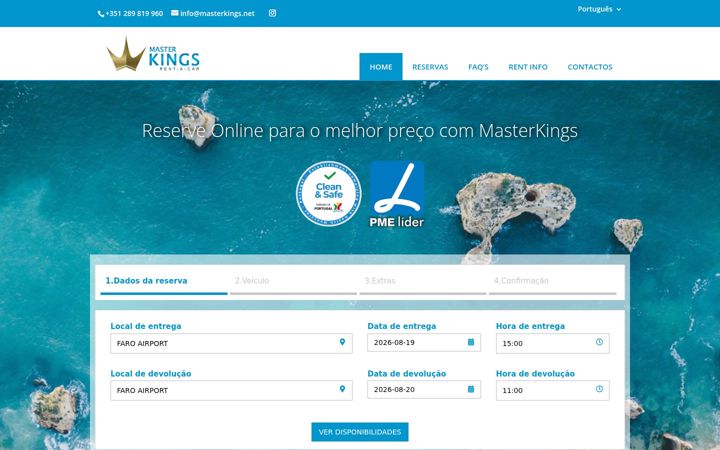Go to the HOME menu item
The height and width of the screenshot is (450, 720).
point(381,67)
